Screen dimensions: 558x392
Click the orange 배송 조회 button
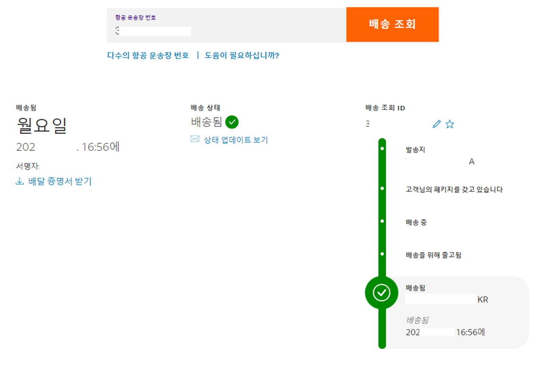pyautogui.click(x=392, y=24)
